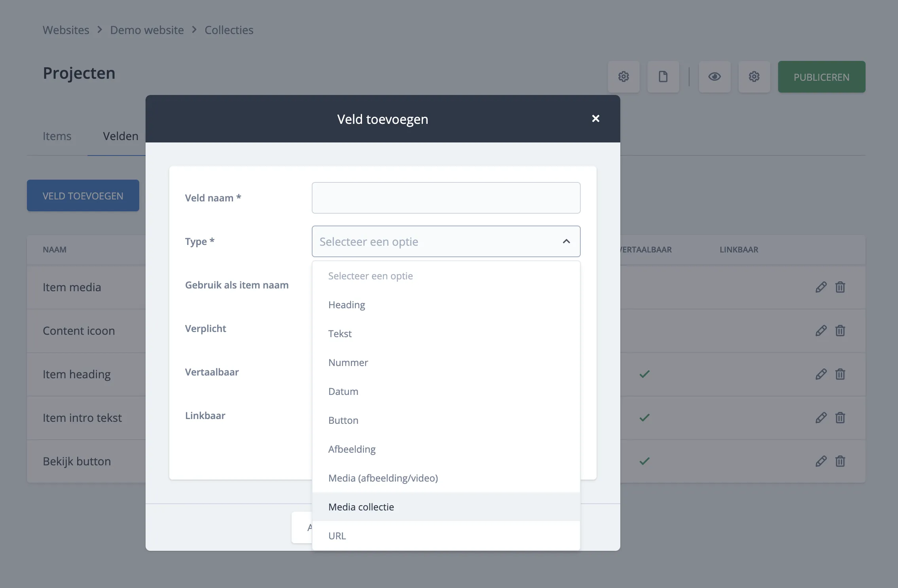The image size is (898, 588).
Task: Select the URL type option
Action: click(x=337, y=536)
